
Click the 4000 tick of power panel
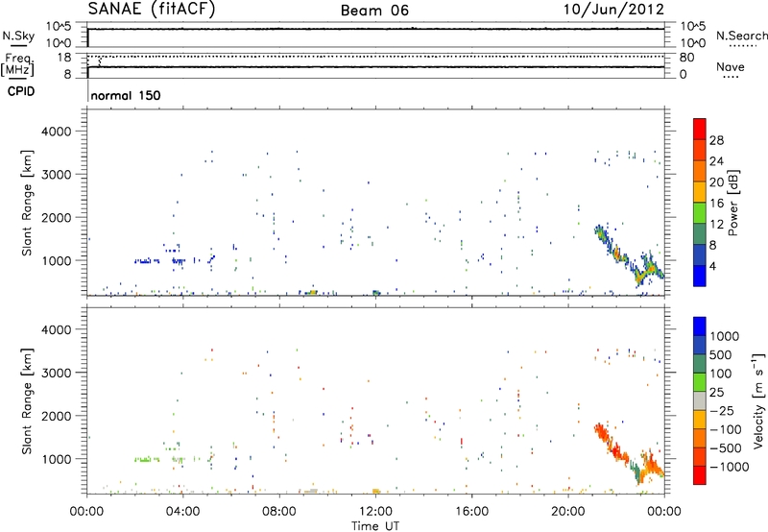click(56, 132)
